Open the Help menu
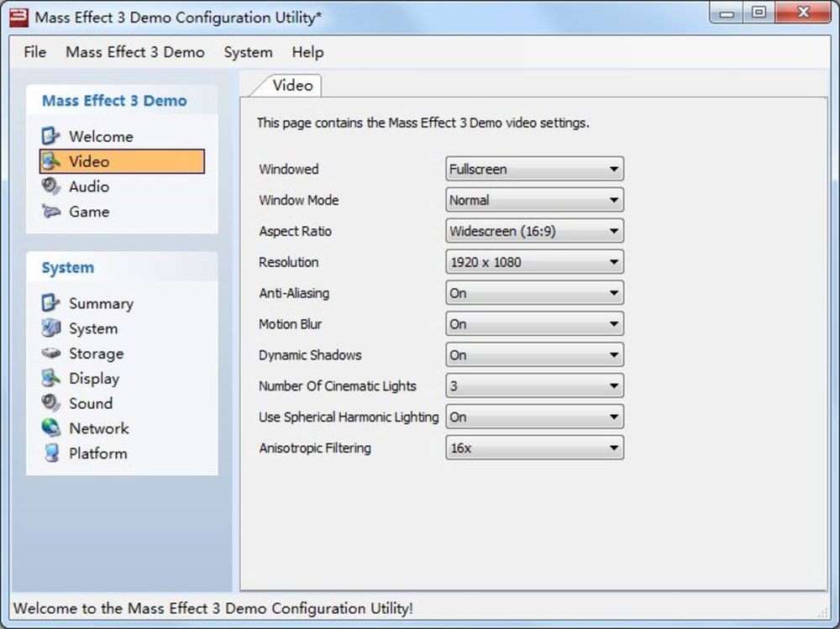This screenshot has width=840, height=629. 307,52
